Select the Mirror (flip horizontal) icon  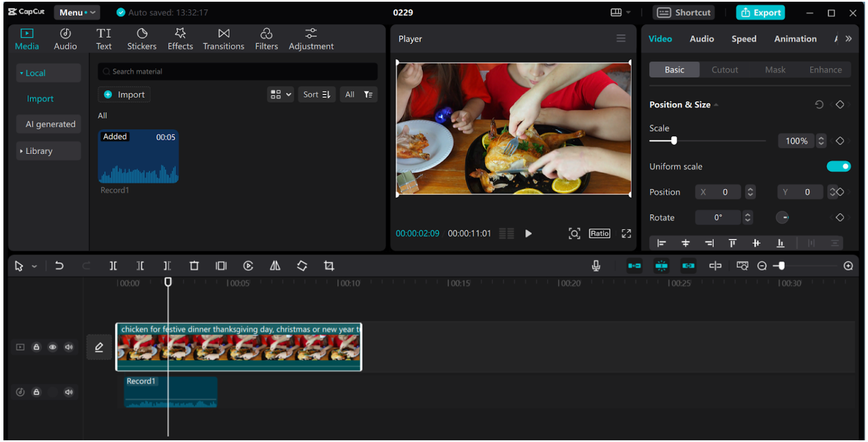(x=274, y=266)
